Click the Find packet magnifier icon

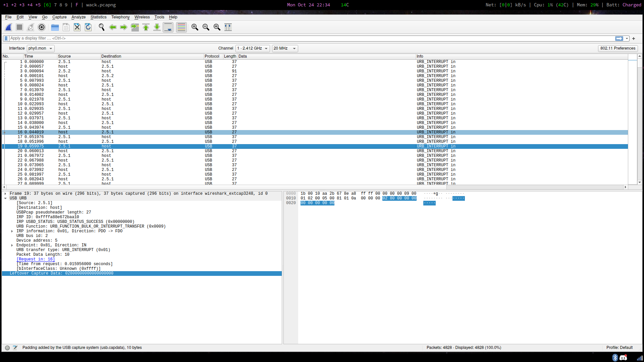click(x=102, y=27)
